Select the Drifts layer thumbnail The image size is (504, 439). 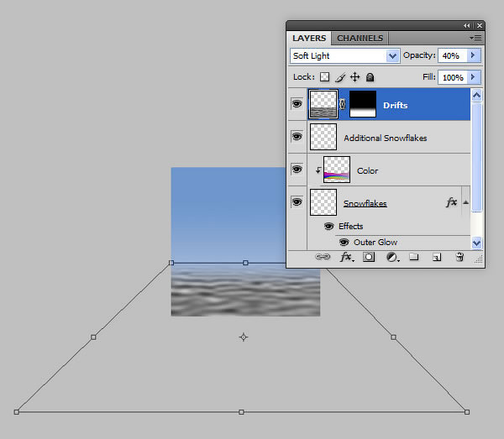(323, 104)
